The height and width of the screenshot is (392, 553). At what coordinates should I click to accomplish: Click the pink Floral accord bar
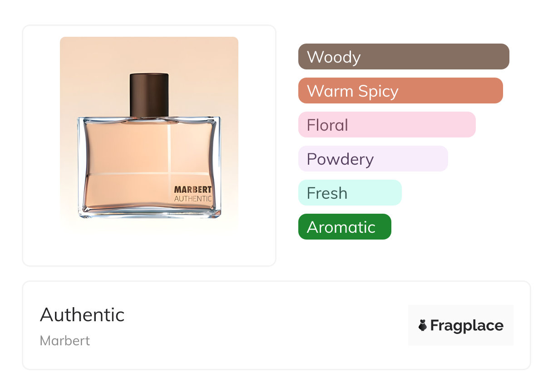386,125
